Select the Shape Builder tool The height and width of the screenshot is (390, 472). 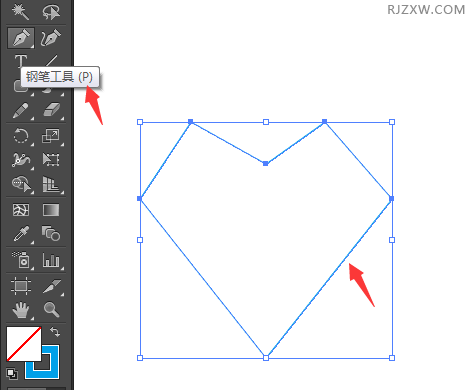(x=21, y=184)
